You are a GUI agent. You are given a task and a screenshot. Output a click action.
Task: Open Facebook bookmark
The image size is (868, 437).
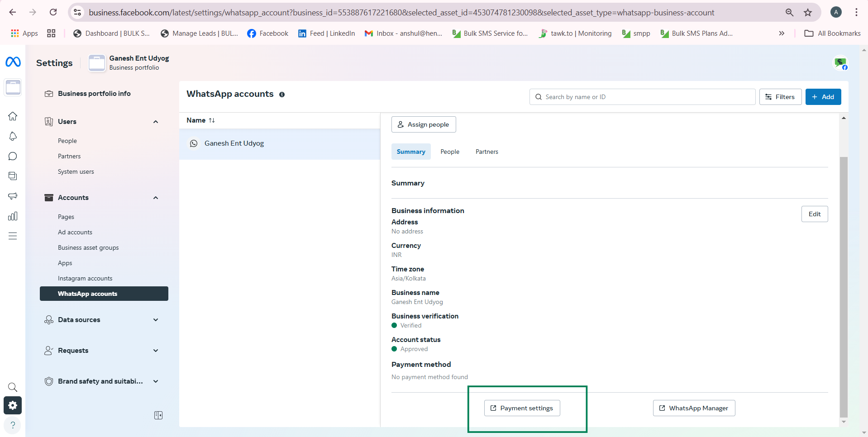coord(268,33)
